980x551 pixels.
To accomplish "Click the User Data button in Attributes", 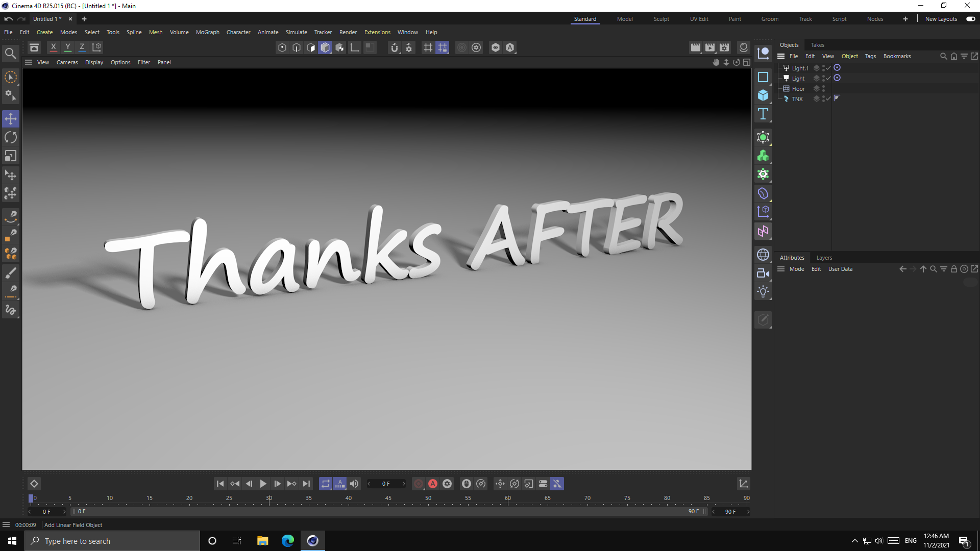I will click(x=840, y=268).
